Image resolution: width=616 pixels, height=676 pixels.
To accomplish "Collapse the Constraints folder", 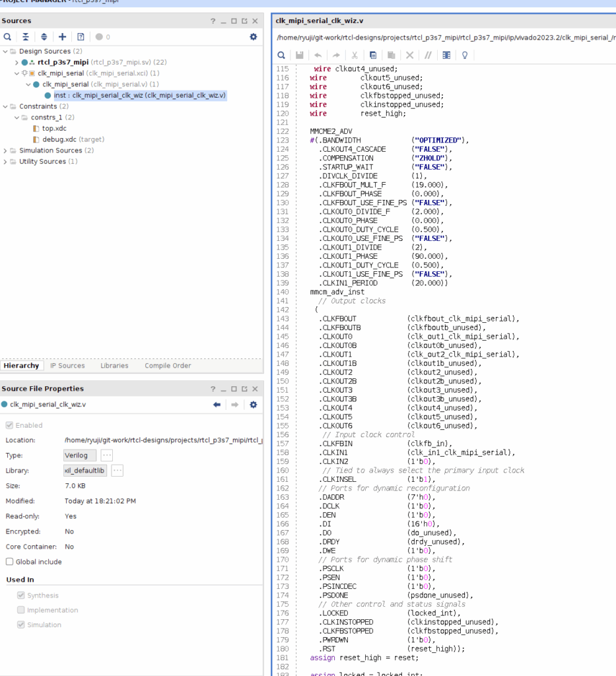I will tap(6, 106).
